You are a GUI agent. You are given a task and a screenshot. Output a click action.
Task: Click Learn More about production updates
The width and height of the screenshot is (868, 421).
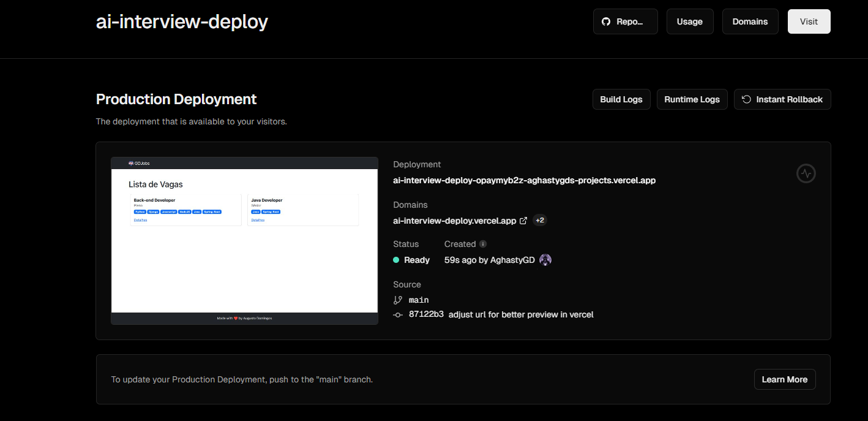point(784,379)
